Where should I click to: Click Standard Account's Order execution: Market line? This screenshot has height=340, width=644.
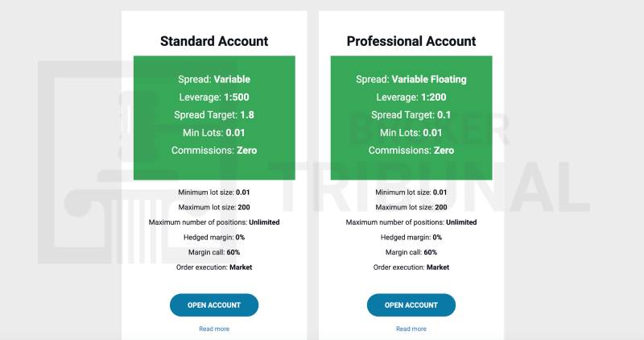(x=214, y=267)
